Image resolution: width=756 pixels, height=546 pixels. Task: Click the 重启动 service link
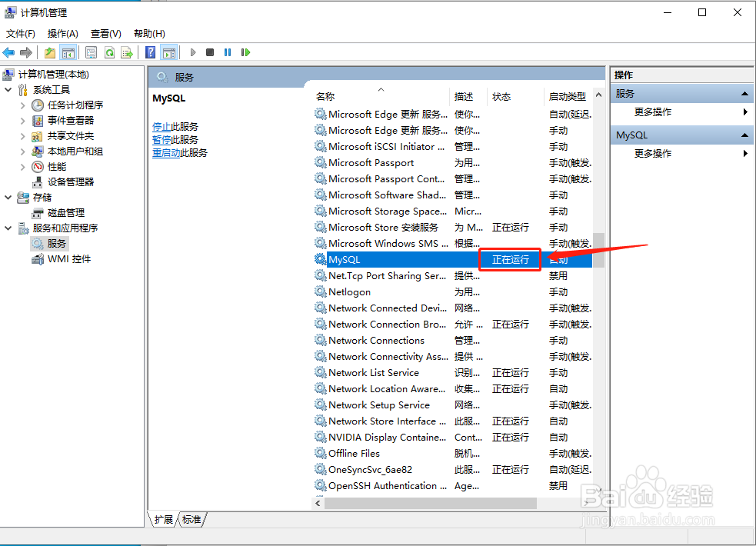coord(166,153)
